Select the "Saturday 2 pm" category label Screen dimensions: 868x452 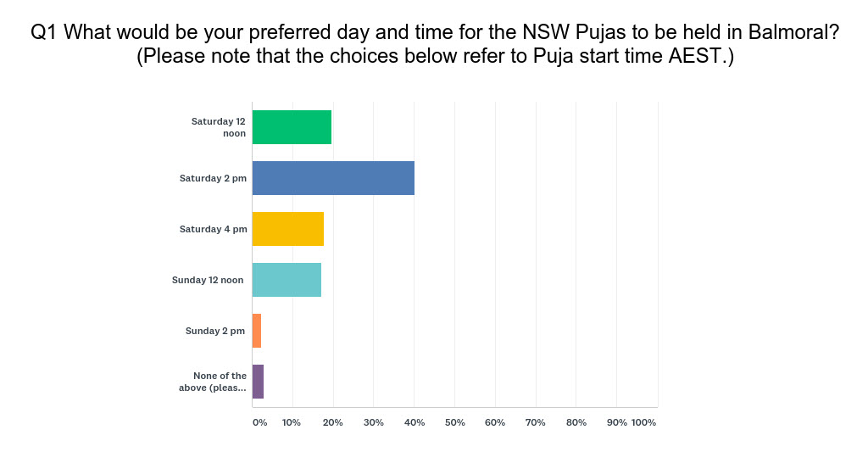(213, 178)
